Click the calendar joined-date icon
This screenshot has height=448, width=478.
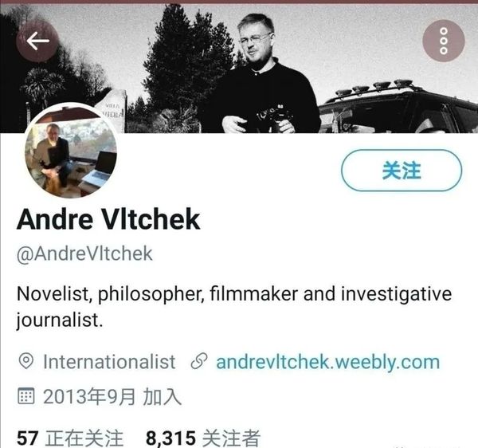pyautogui.click(x=26, y=396)
